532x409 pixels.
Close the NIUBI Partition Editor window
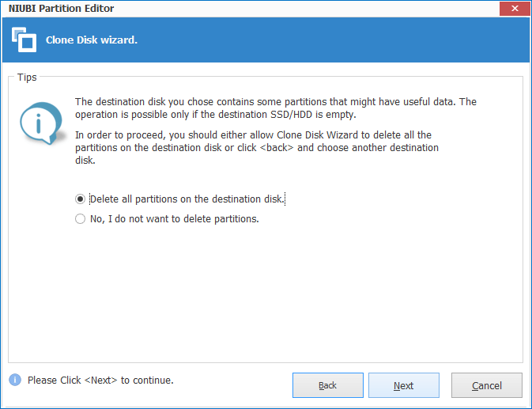[515, 9]
